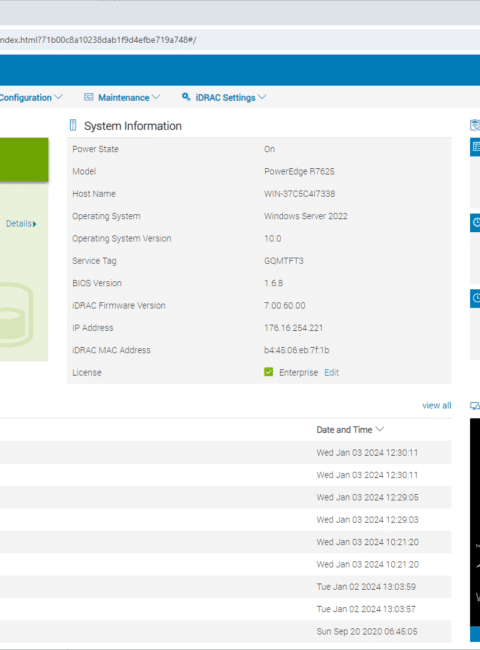Click the browser address bar URL

pyautogui.click(x=98, y=40)
